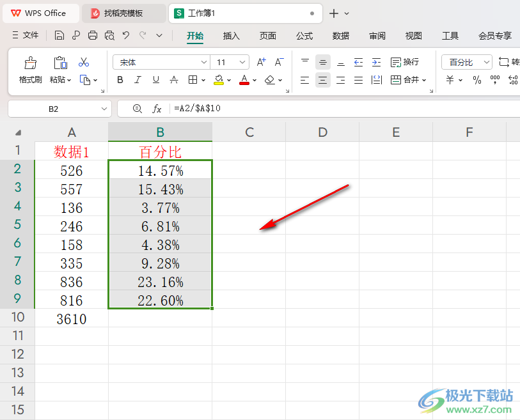This screenshot has height=420, width=520.
Task: Click the Format Painter brush icon
Action: pyautogui.click(x=31, y=63)
